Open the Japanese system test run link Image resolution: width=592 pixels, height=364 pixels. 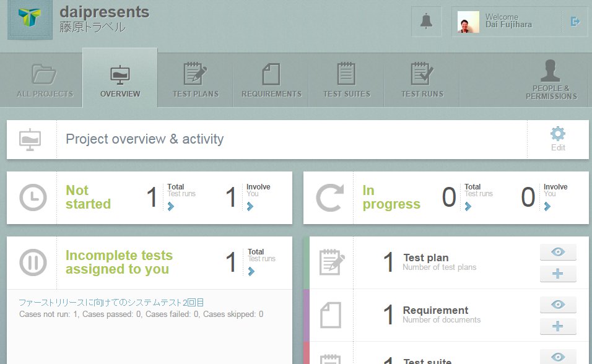coord(111,303)
